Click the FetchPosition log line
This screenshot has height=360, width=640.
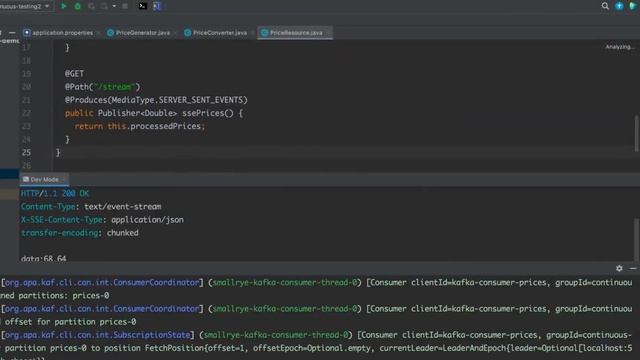[318, 348]
